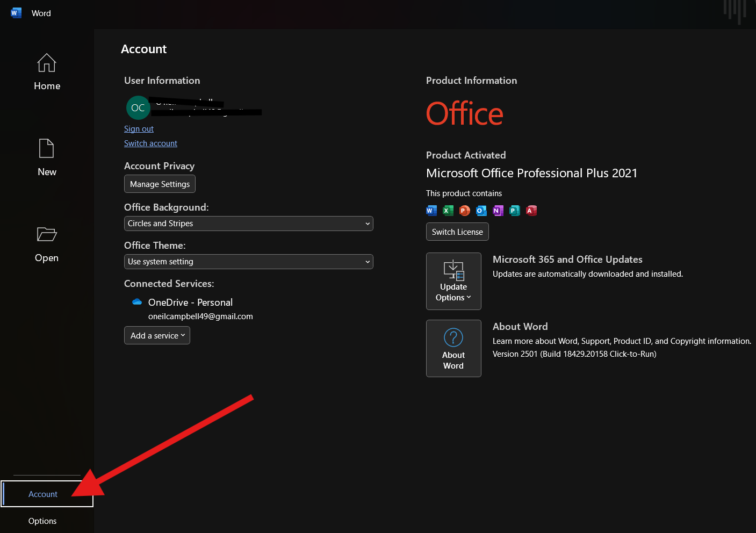Click the Excel product icon
Image resolution: width=756 pixels, height=533 pixels.
coord(448,211)
